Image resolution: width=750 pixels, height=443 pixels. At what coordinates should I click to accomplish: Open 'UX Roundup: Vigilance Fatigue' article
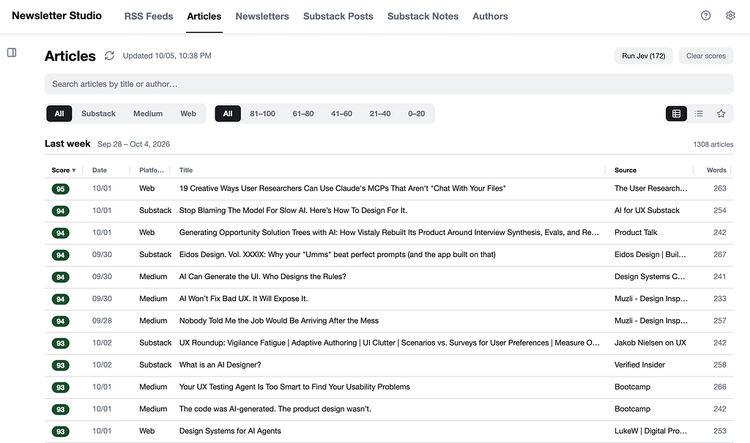point(389,343)
